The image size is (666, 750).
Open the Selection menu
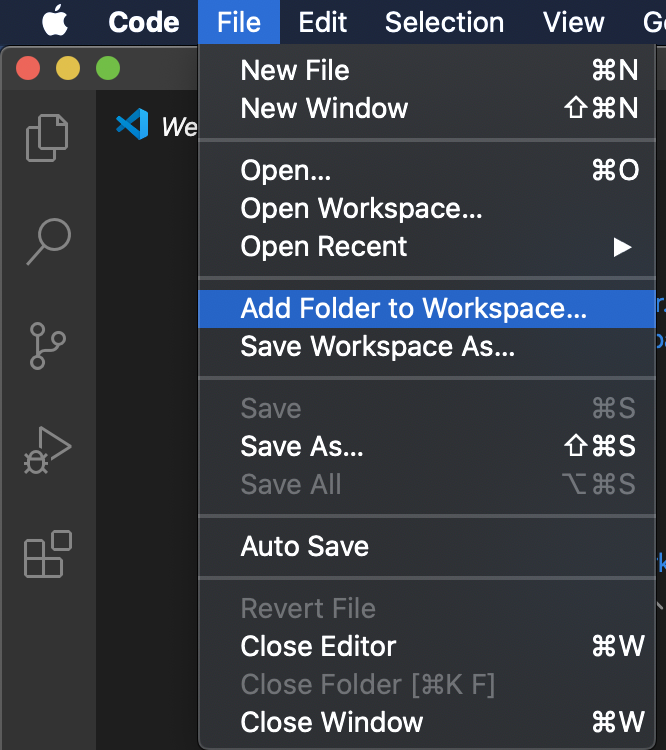pyautogui.click(x=444, y=22)
